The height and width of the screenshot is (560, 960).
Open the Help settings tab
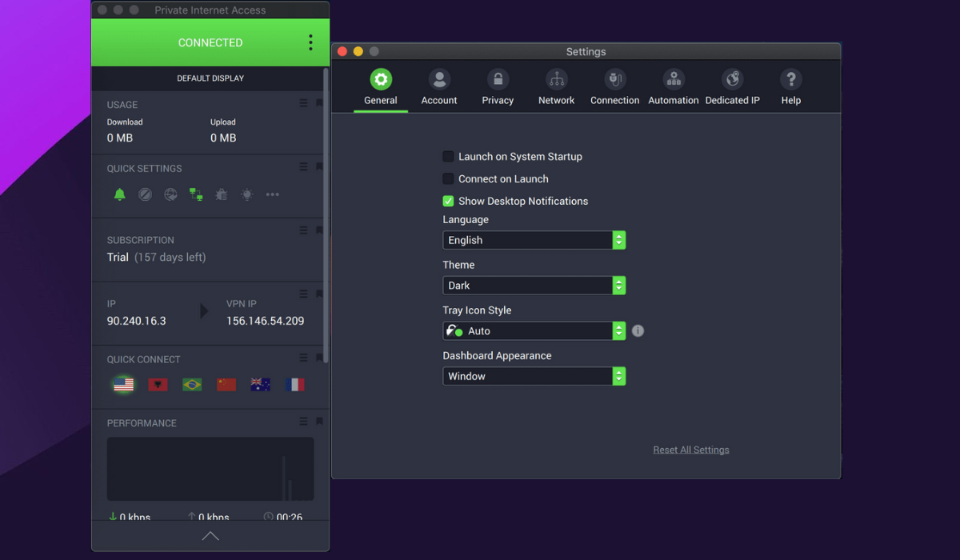(791, 87)
